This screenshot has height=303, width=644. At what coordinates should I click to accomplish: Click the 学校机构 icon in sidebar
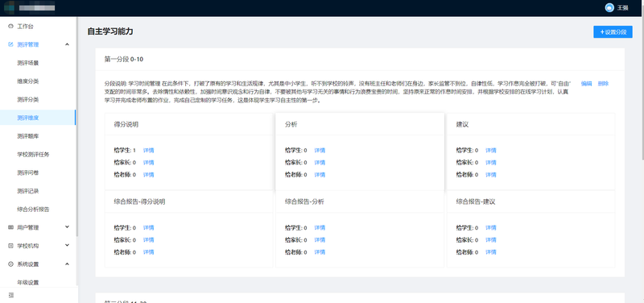pos(10,246)
